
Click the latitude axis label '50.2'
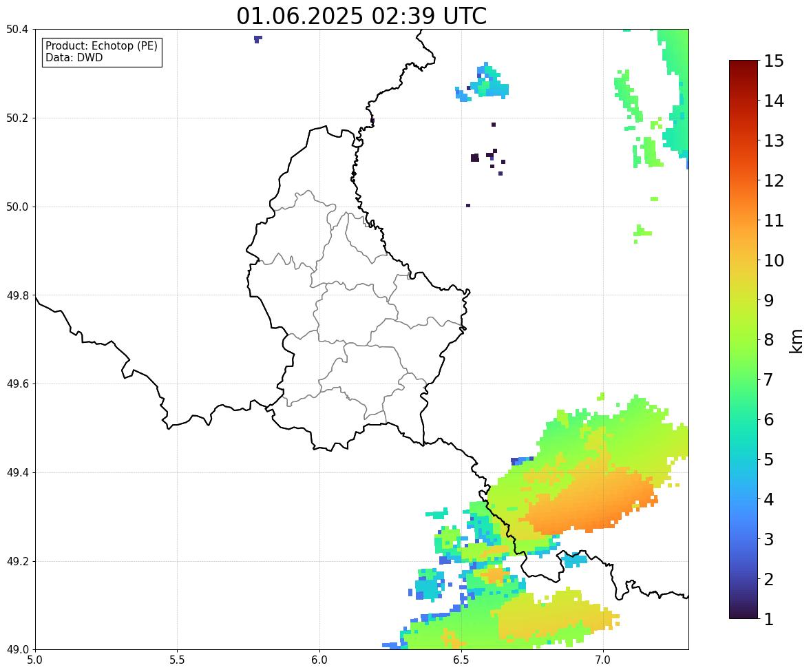(18, 118)
